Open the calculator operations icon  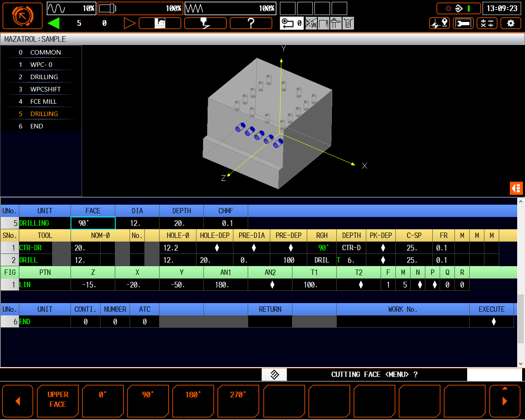click(x=487, y=23)
